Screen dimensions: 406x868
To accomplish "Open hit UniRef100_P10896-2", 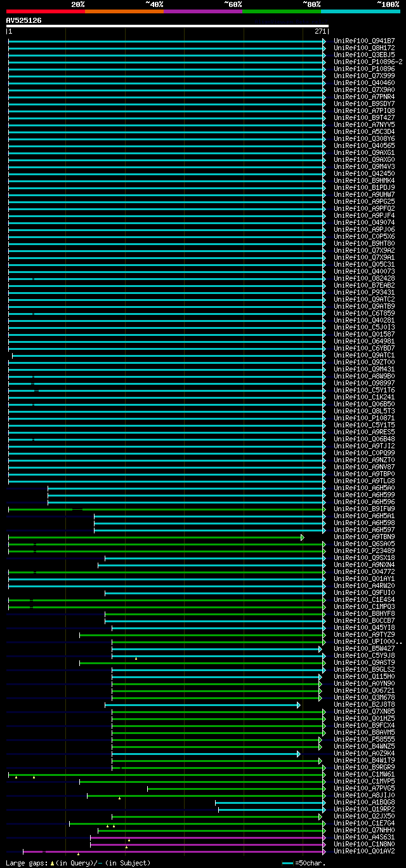I will click(368, 62).
